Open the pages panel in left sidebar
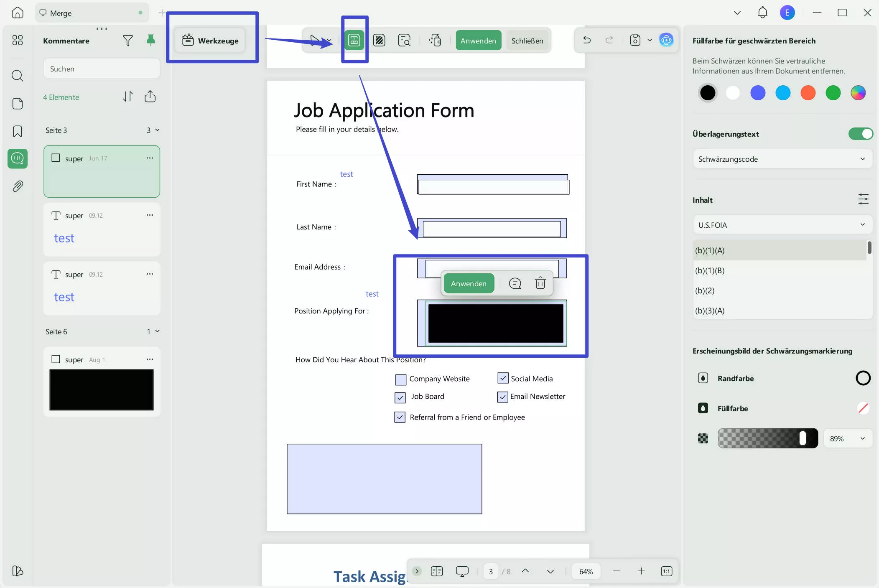879x588 pixels. click(x=17, y=103)
